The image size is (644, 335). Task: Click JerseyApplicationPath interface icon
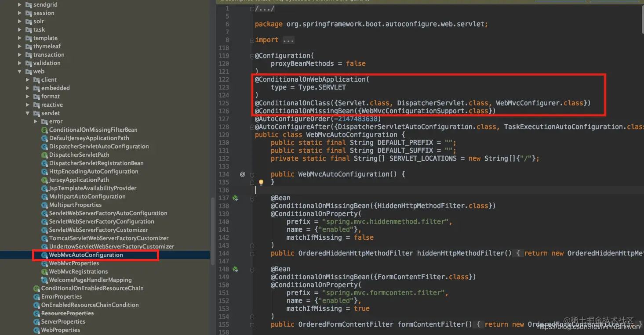tap(44, 180)
